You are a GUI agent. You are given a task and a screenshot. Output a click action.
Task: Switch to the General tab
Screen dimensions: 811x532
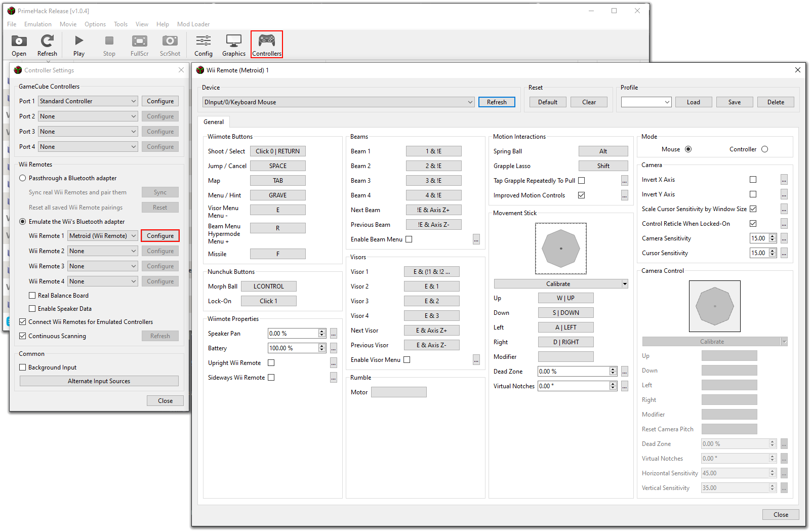coord(214,122)
